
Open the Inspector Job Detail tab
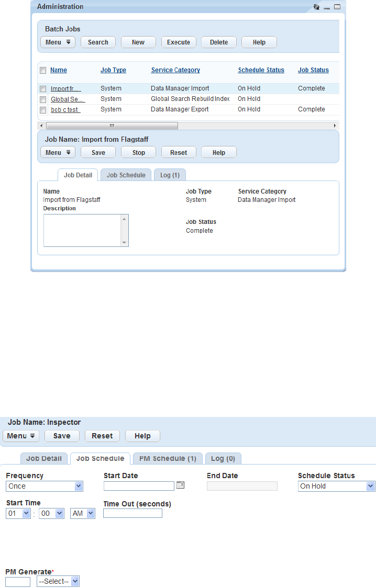(44, 459)
